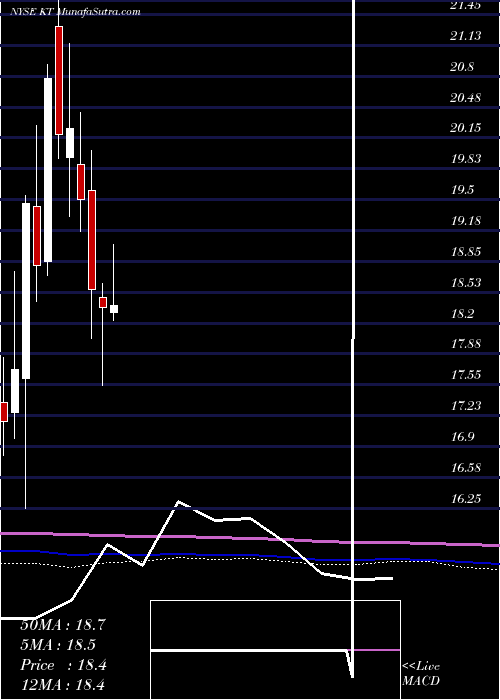The width and height of the screenshot is (500, 700).
Task: Click the 17.55 price axis label
Action: point(466,375)
